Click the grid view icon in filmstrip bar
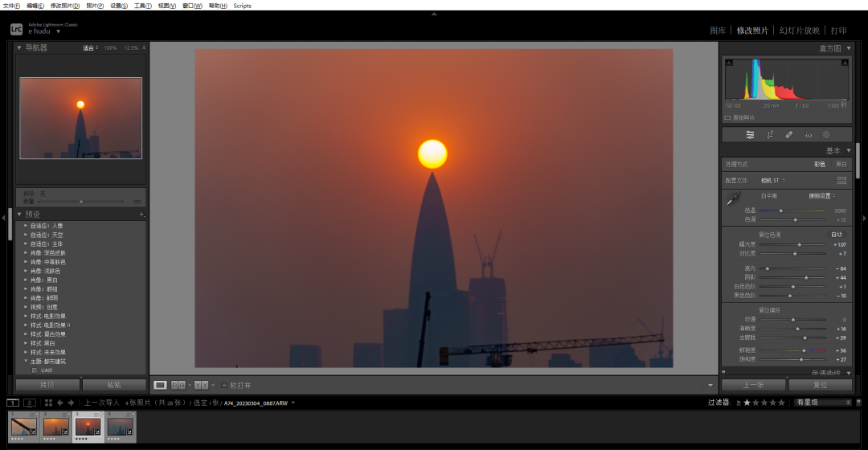This screenshot has width=868, height=450. (49, 403)
